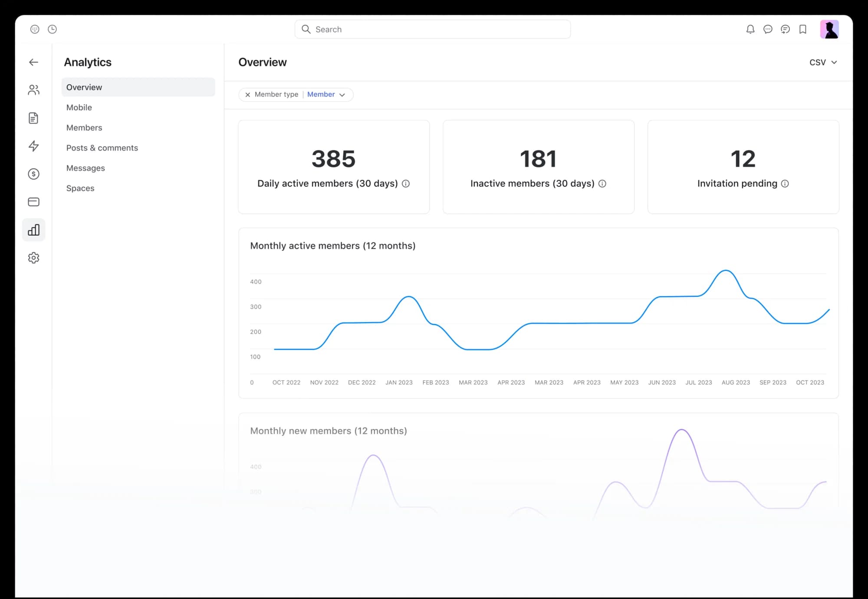The height and width of the screenshot is (599, 868).
Task: Click the Member type filter label
Action: (276, 95)
